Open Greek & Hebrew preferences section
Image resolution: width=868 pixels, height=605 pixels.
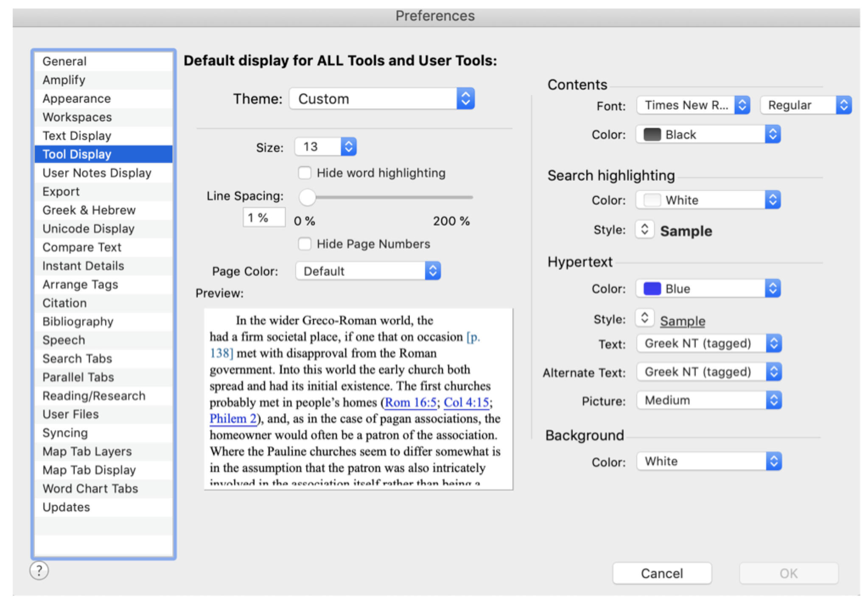pos(89,210)
